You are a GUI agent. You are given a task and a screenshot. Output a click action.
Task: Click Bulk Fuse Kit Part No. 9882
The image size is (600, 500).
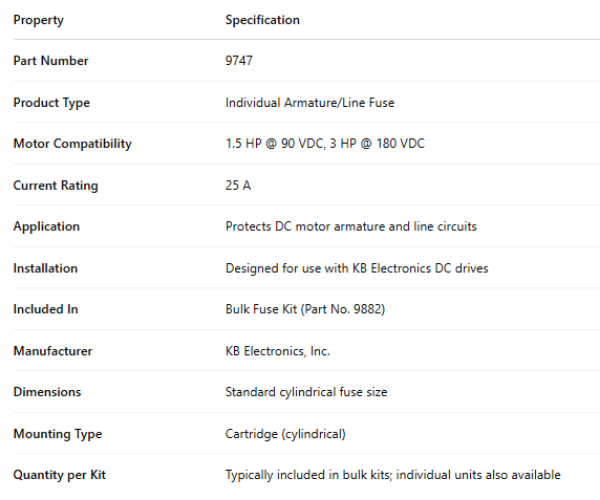point(305,310)
